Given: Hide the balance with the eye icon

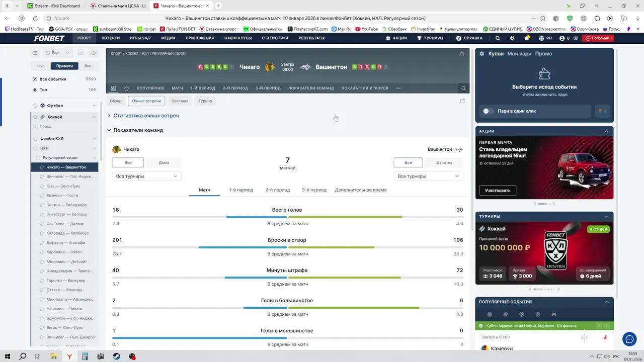Looking at the screenshot, I should coord(576,38).
